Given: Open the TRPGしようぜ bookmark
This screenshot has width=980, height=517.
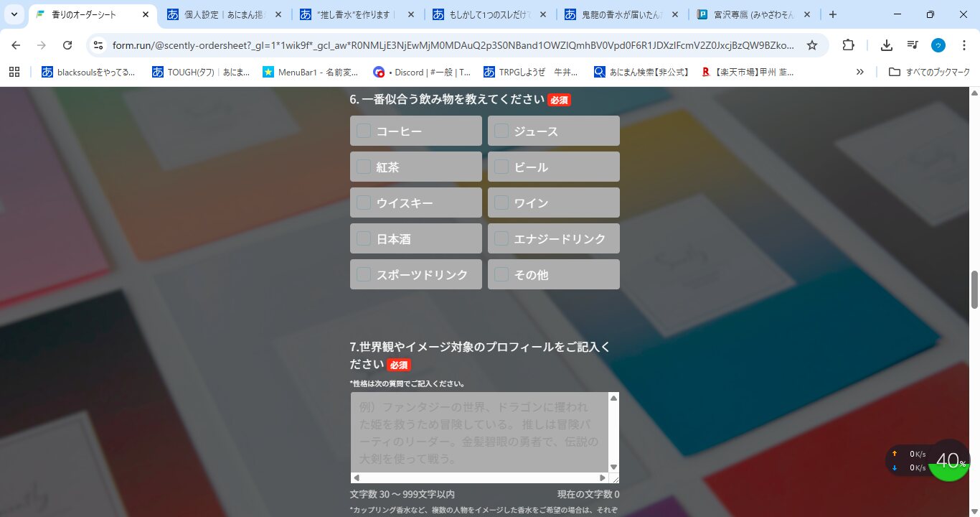Looking at the screenshot, I should [x=531, y=72].
